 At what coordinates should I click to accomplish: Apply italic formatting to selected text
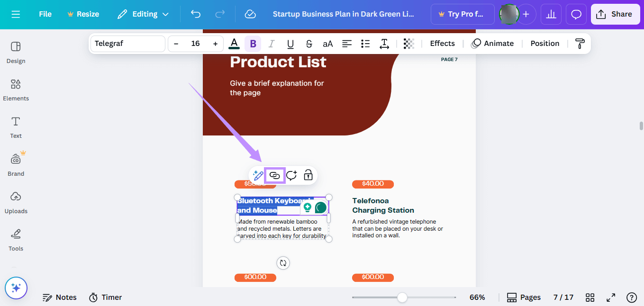point(271,43)
